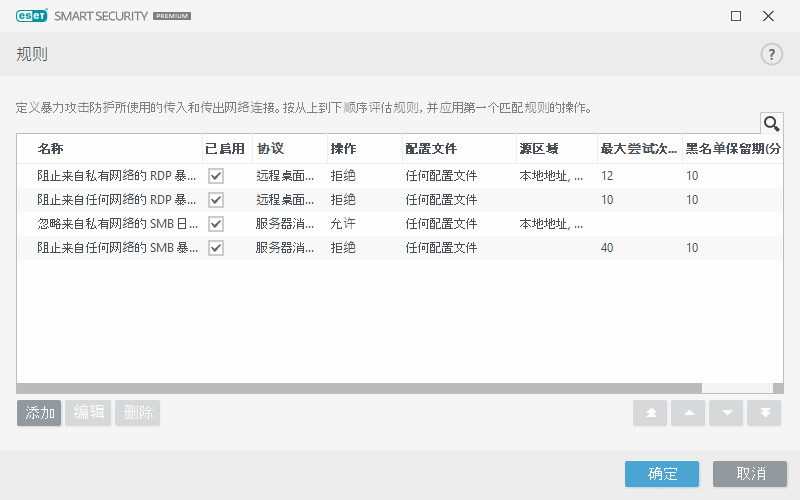Viewport: 800px width, 500px height.
Task: Sort by the 操作 column header
Action: [365, 148]
